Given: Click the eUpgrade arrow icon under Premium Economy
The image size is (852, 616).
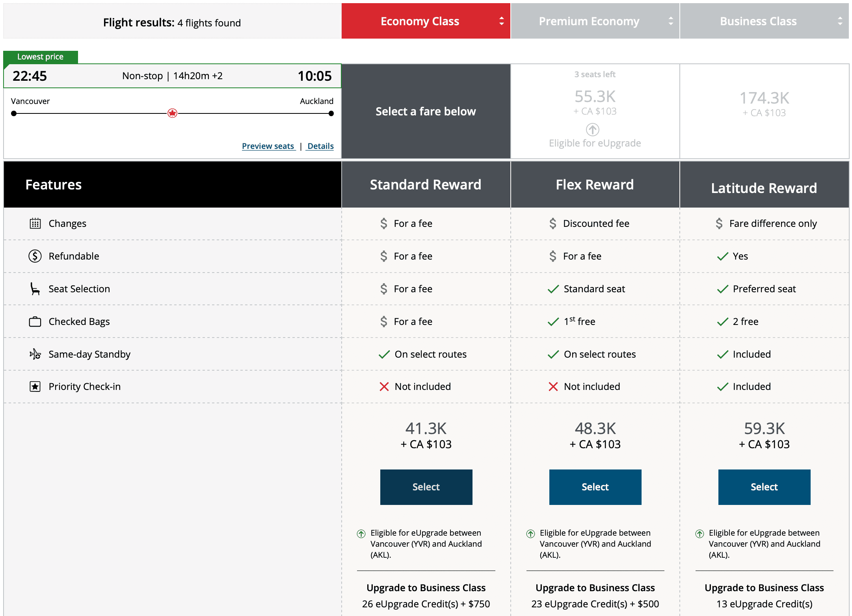Looking at the screenshot, I should coord(592,129).
